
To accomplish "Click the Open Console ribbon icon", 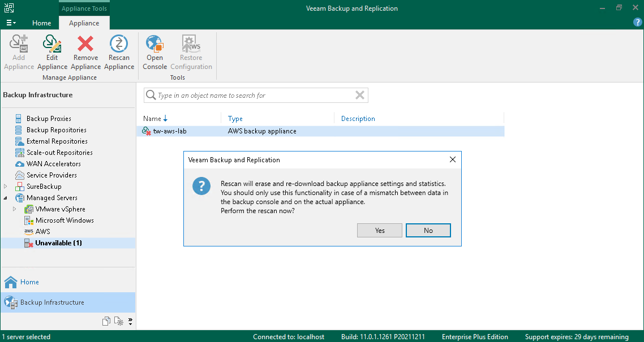I will [x=155, y=44].
